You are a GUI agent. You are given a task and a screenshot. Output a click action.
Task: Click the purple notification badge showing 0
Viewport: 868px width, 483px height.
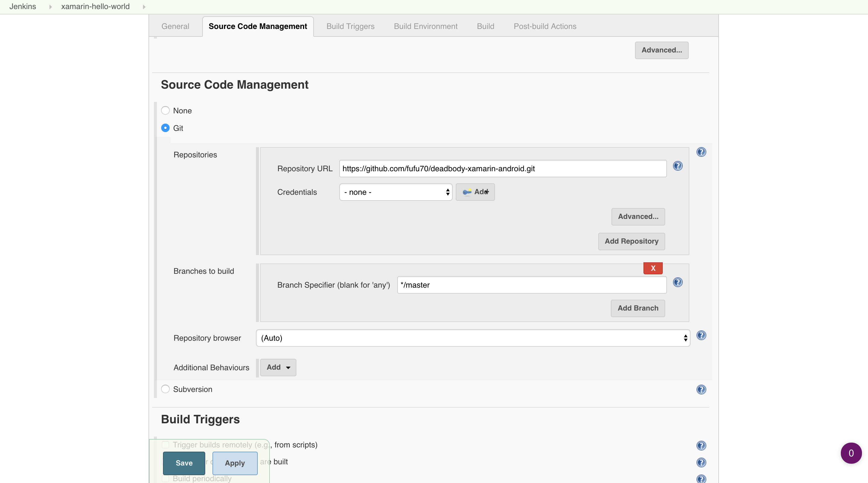851,453
